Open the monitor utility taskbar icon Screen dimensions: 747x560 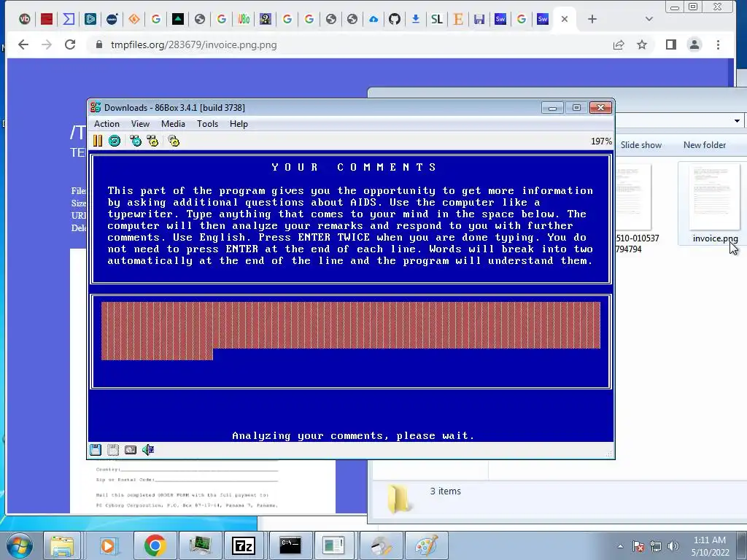pyautogui.click(x=200, y=545)
